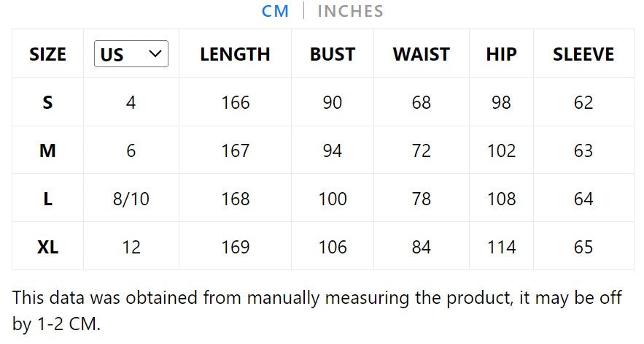Image resolution: width=644 pixels, height=344 pixels.
Task: Click the 8/10 US size cell
Action: pyautogui.click(x=131, y=199)
